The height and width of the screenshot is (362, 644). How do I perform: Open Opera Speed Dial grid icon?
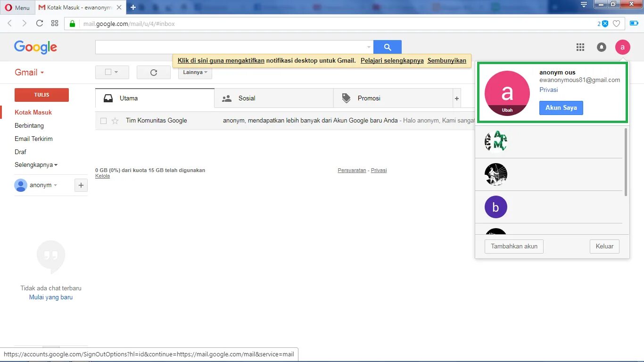[x=55, y=23]
